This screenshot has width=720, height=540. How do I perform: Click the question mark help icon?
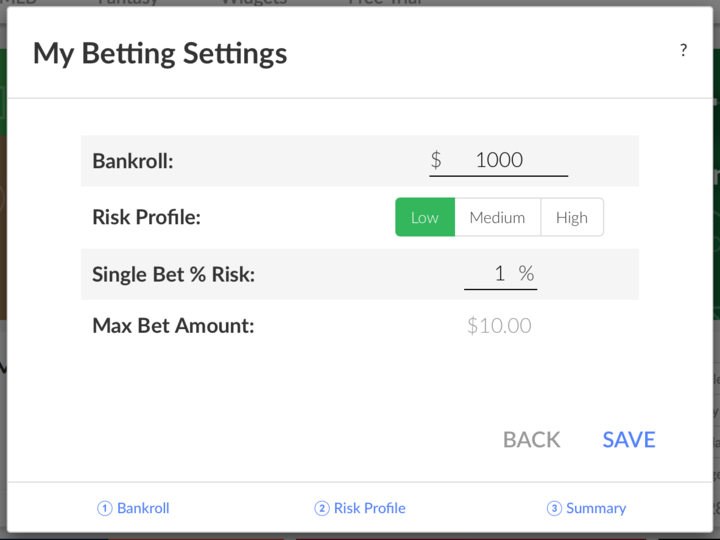click(x=683, y=50)
